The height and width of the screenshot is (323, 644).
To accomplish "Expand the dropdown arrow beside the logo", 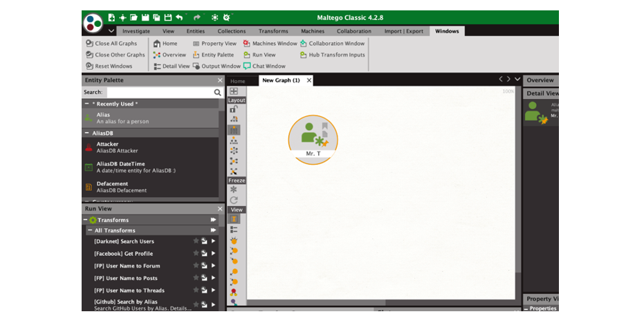I will (111, 31).
